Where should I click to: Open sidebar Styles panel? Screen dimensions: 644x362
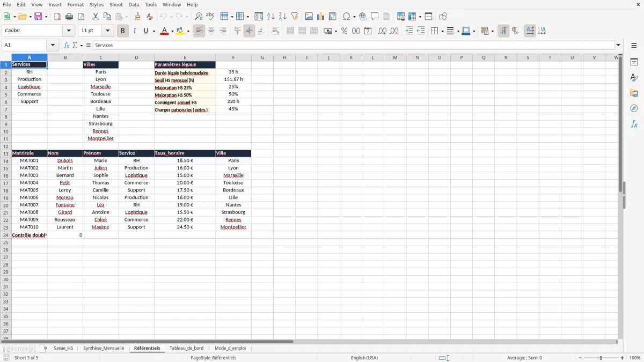[x=634, y=77]
